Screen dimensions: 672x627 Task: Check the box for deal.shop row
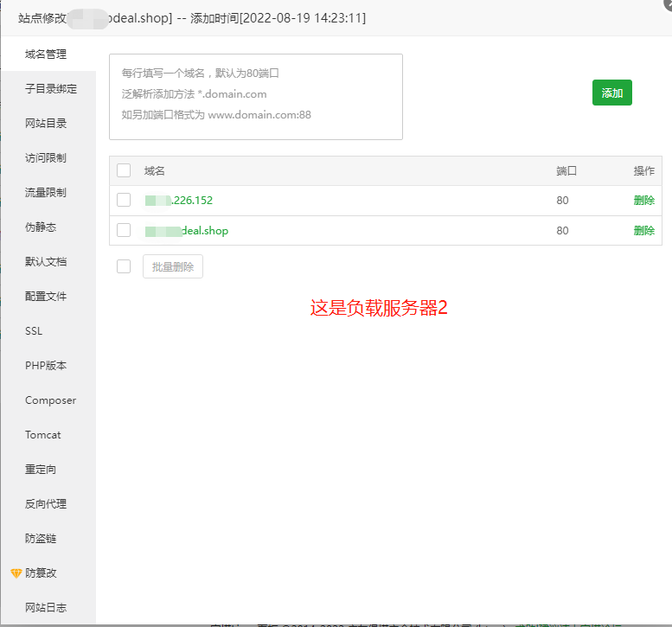tap(124, 230)
